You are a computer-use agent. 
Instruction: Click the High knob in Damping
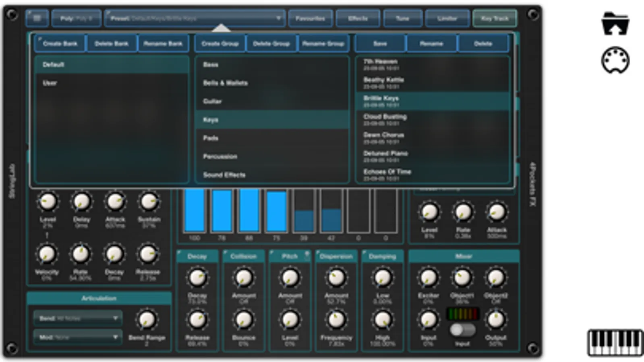point(383,320)
